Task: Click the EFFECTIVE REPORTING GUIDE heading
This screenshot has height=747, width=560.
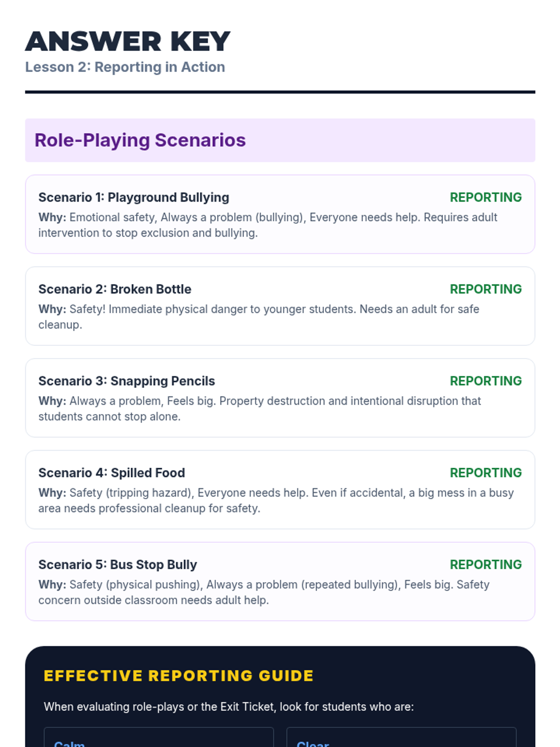Action: coord(179,676)
